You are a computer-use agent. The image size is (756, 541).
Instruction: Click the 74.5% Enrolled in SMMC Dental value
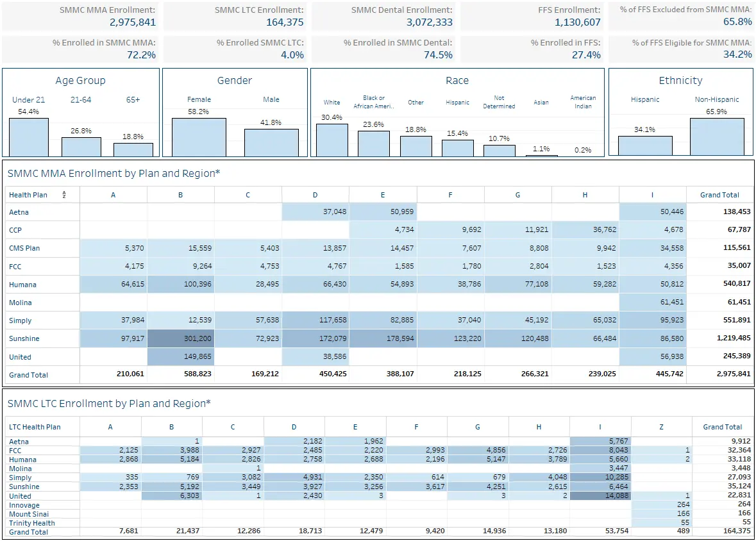point(438,55)
